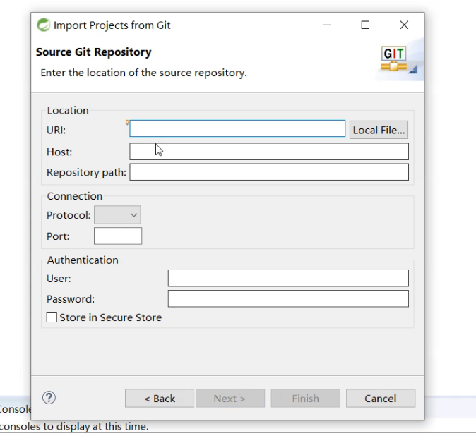This screenshot has width=476, height=448.
Task: Click the disabled Finish button
Action: click(x=305, y=398)
